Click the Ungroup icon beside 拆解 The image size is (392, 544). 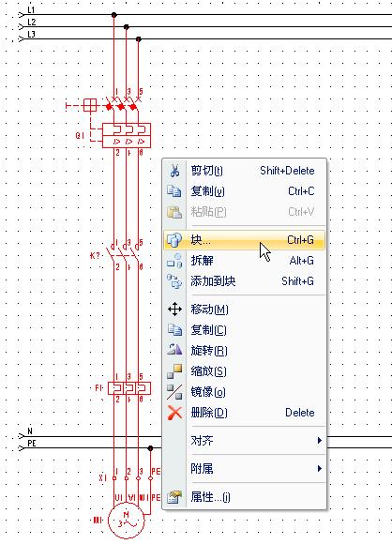[174, 261]
